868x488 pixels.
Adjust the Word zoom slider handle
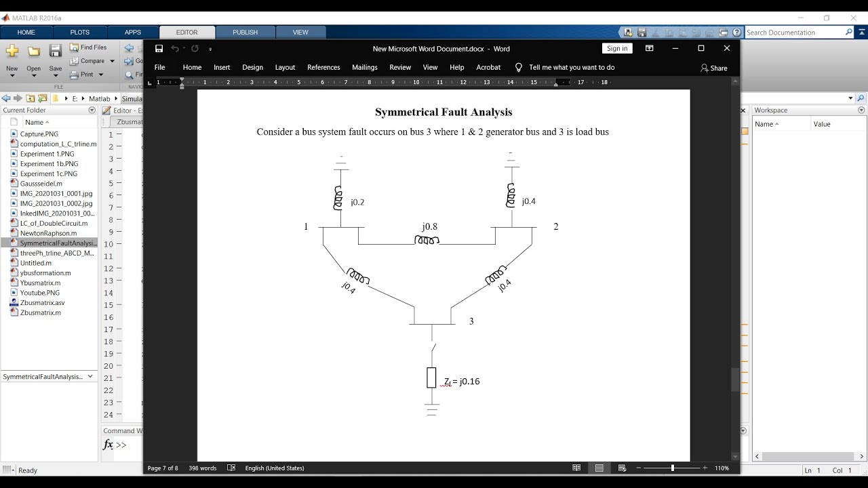coord(673,468)
